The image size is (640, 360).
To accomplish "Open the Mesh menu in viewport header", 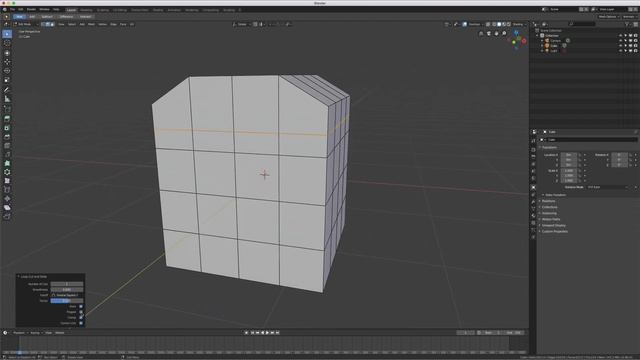I will [x=91, y=24].
